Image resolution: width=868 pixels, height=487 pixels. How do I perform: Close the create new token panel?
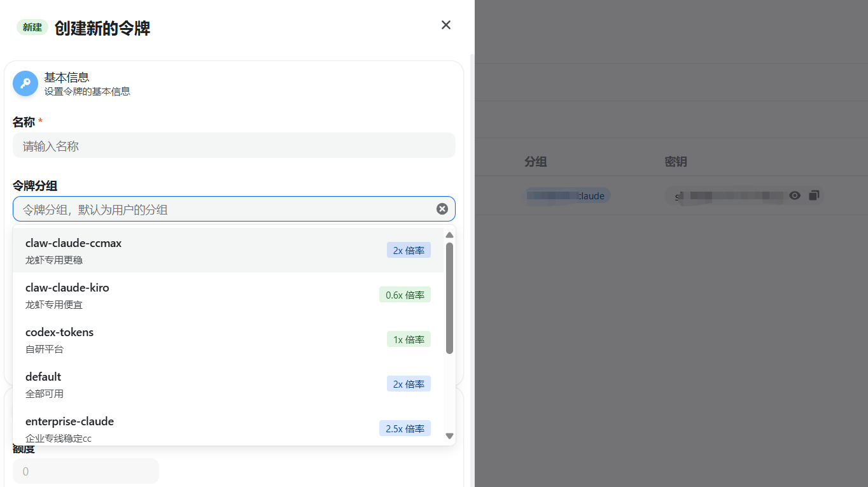pos(446,25)
